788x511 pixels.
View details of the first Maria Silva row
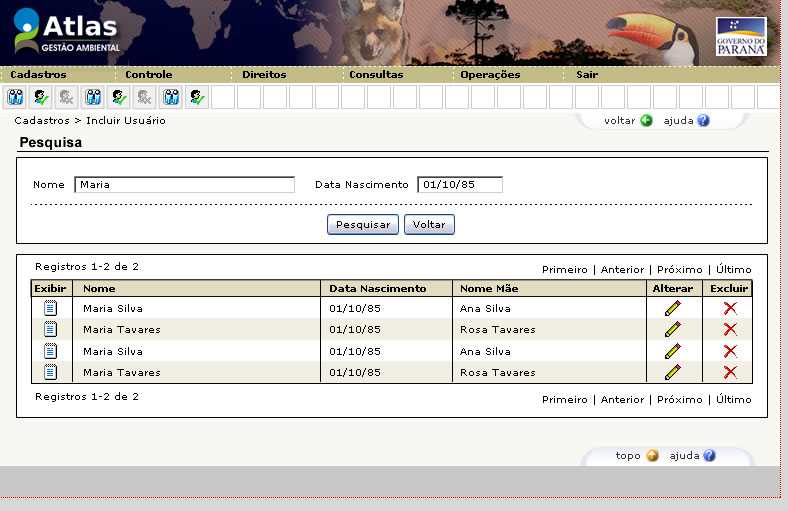50,308
